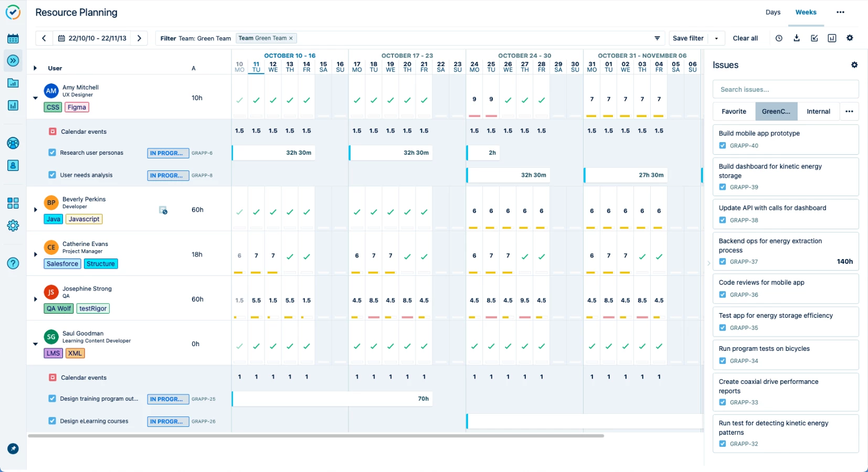Image resolution: width=868 pixels, height=472 pixels.
Task: Toggle checkbox for Build mobile app prototype
Action: pos(723,146)
